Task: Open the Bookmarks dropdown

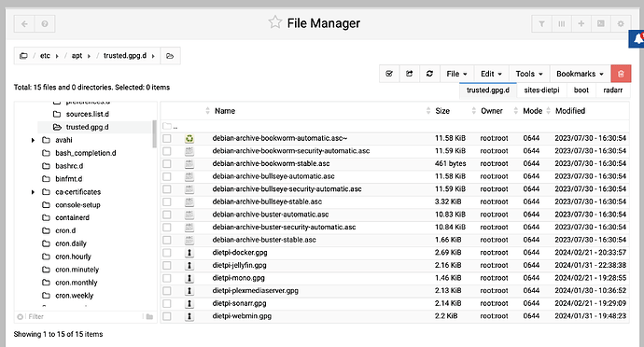Action: pos(580,74)
